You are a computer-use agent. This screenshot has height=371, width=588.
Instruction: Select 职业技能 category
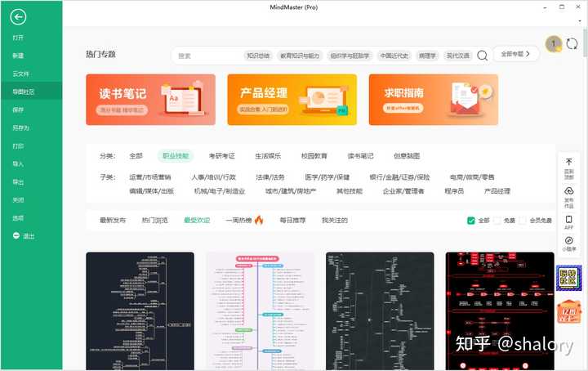[x=176, y=155]
